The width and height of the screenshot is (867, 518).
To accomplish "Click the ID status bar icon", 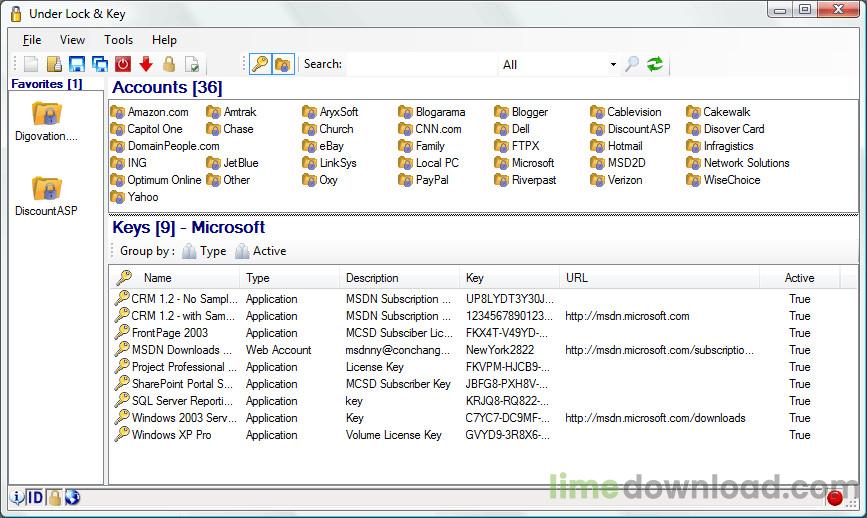I will coord(35,498).
